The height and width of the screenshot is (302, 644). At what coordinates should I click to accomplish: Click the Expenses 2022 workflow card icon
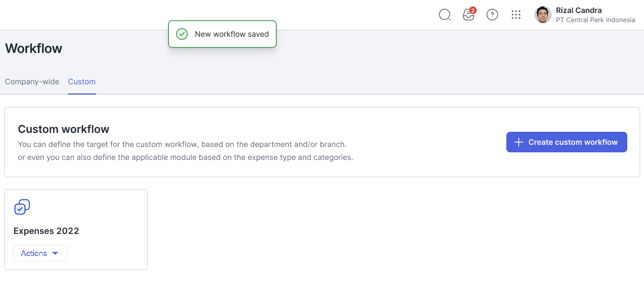[22, 207]
